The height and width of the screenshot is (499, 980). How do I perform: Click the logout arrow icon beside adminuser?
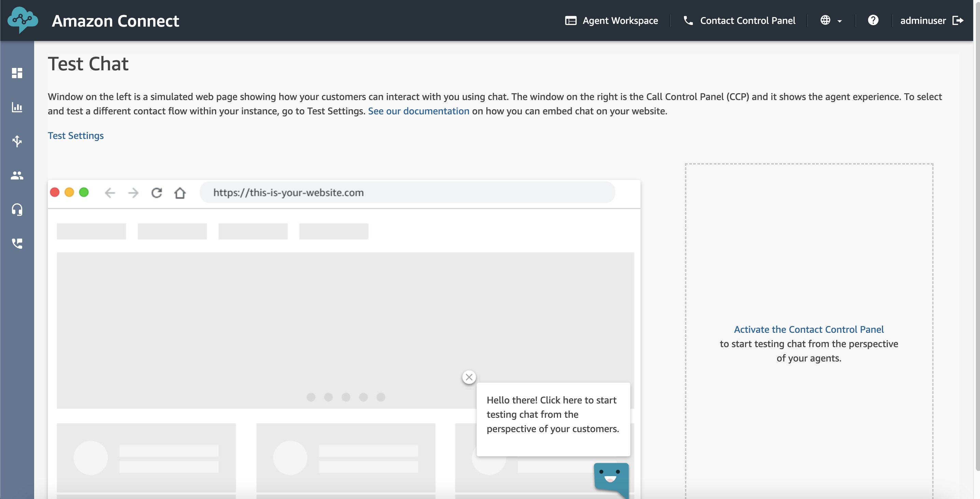pos(958,20)
